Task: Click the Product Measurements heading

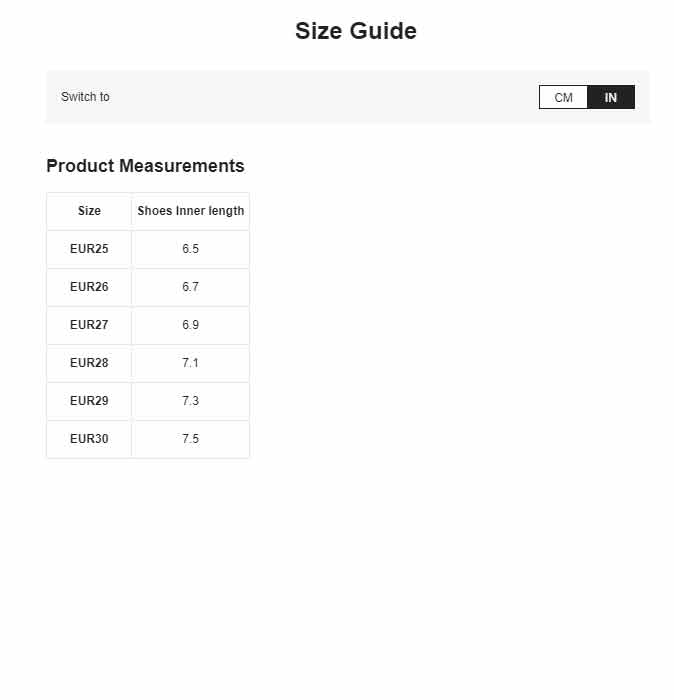Action: [x=145, y=166]
